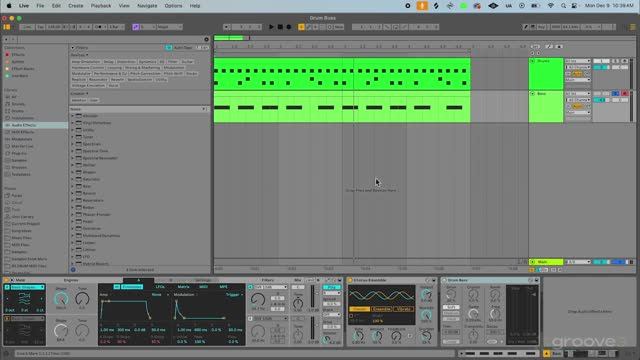This screenshot has height=360, width=640.
Task: Arm the arrangement Record button
Action: (289, 27)
